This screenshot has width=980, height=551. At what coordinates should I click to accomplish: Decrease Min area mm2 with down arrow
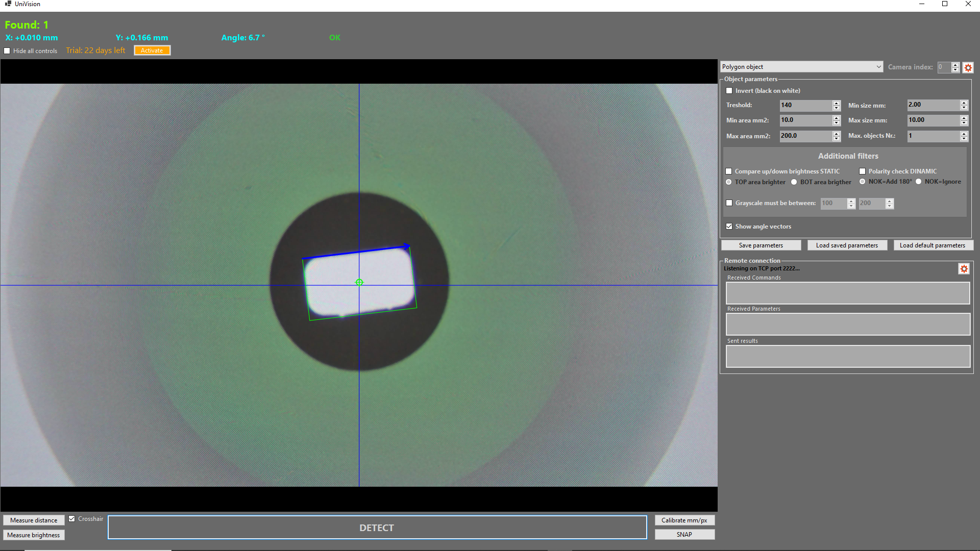(836, 123)
